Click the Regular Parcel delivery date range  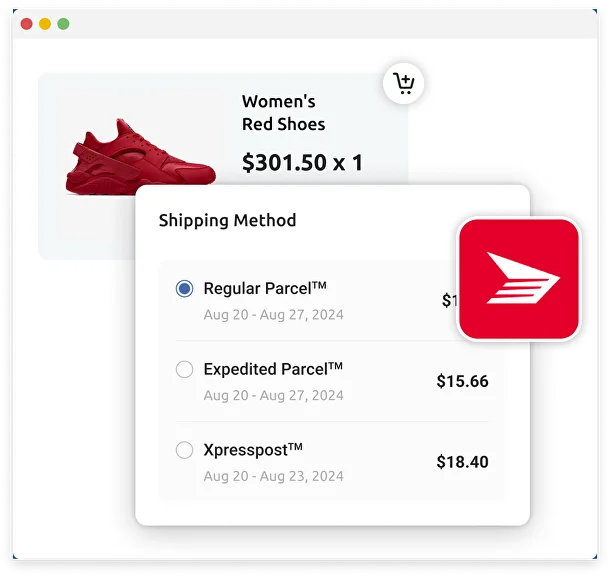tap(273, 314)
